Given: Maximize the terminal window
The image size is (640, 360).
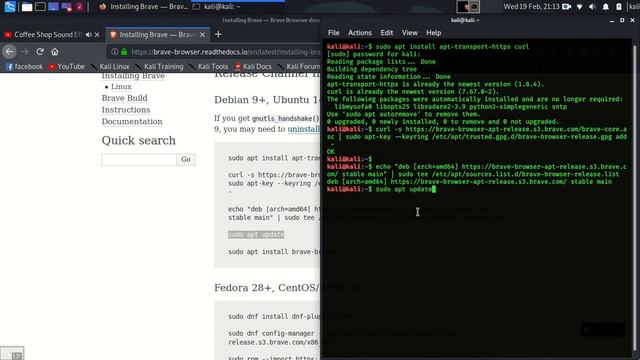Looking at the screenshot, I should click(x=622, y=20).
